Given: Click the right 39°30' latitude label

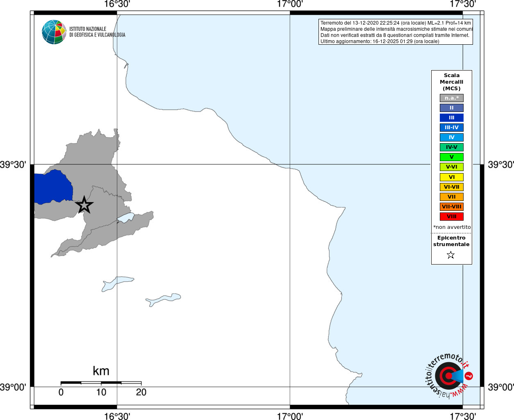Looking at the screenshot, I should [501, 164].
